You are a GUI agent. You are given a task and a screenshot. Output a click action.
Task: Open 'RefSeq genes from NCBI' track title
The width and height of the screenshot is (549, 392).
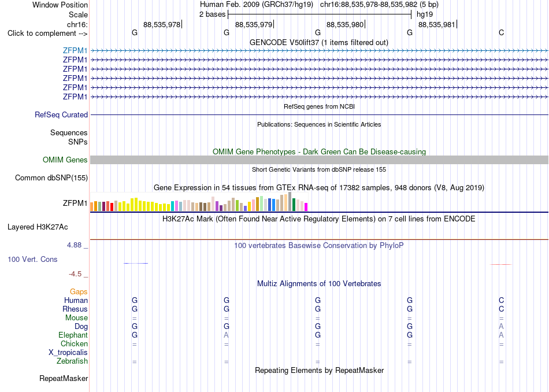coord(319,106)
